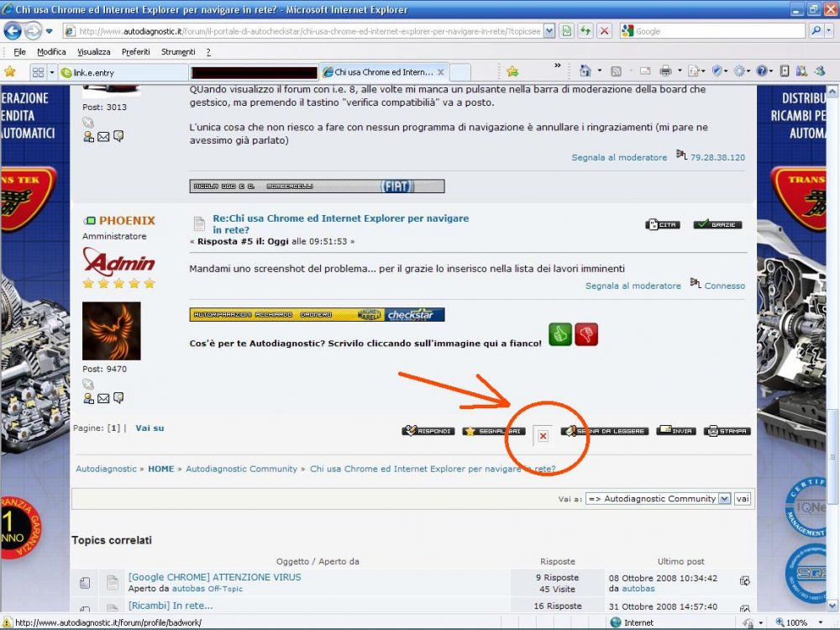Open Favorites Center star icon
Viewport: 840px width, 630px height.
10,71
